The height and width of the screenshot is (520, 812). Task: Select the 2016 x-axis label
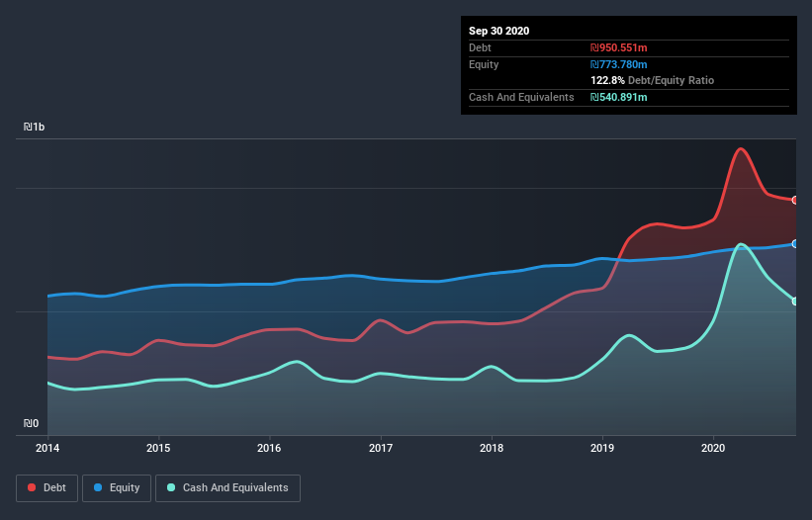click(x=269, y=448)
